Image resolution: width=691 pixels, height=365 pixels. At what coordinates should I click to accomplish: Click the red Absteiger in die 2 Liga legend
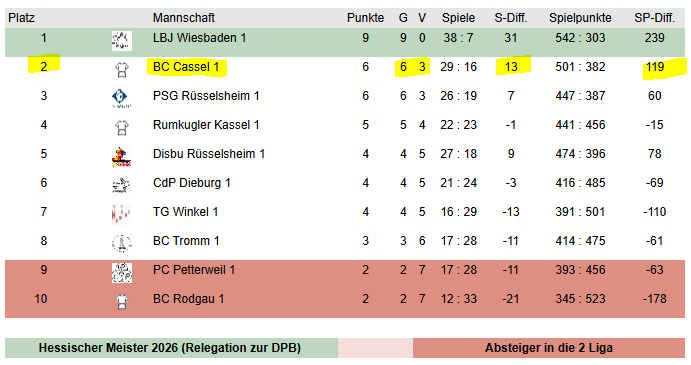pyautogui.click(x=549, y=348)
